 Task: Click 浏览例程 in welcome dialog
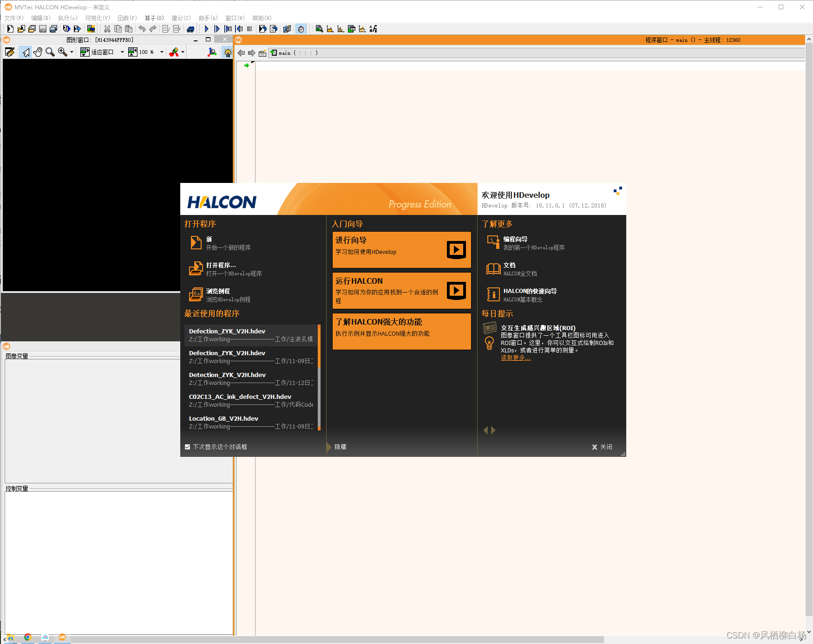tap(221, 295)
